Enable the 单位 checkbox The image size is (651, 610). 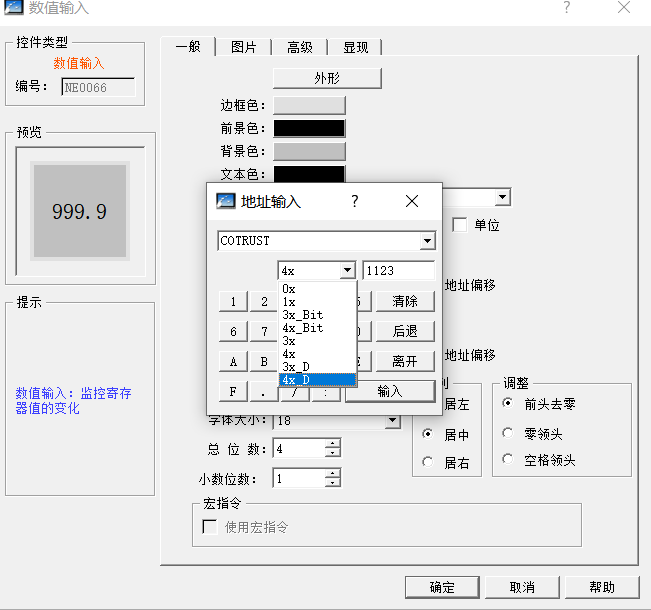460,225
